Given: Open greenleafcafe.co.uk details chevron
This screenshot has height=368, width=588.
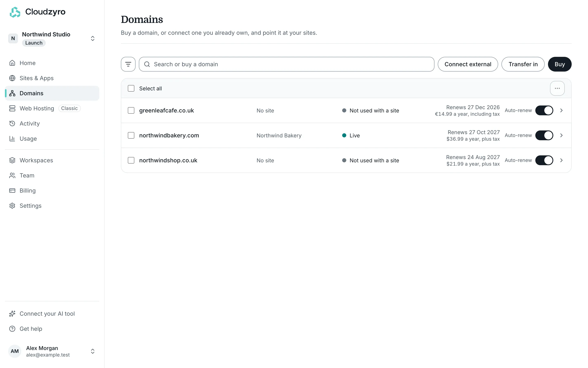Looking at the screenshot, I should coord(561,110).
